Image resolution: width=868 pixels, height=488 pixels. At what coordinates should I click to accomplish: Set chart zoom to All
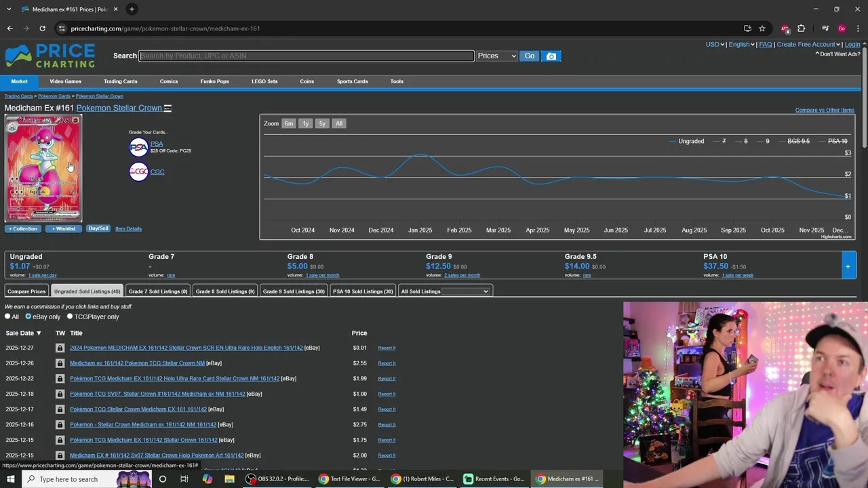pos(339,123)
